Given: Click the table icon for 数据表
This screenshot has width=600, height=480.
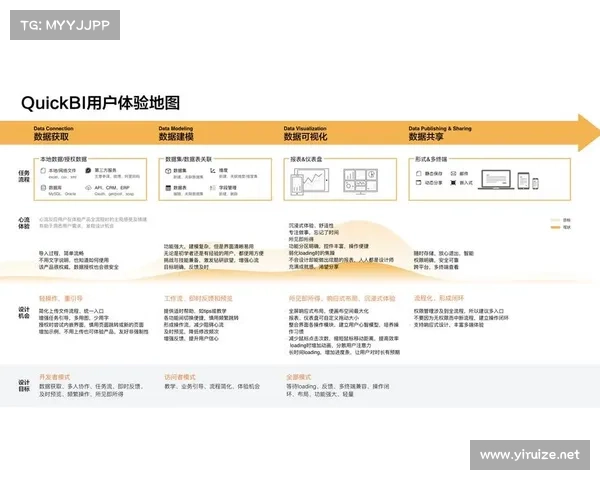Looking at the screenshot, I should coord(168,188).
